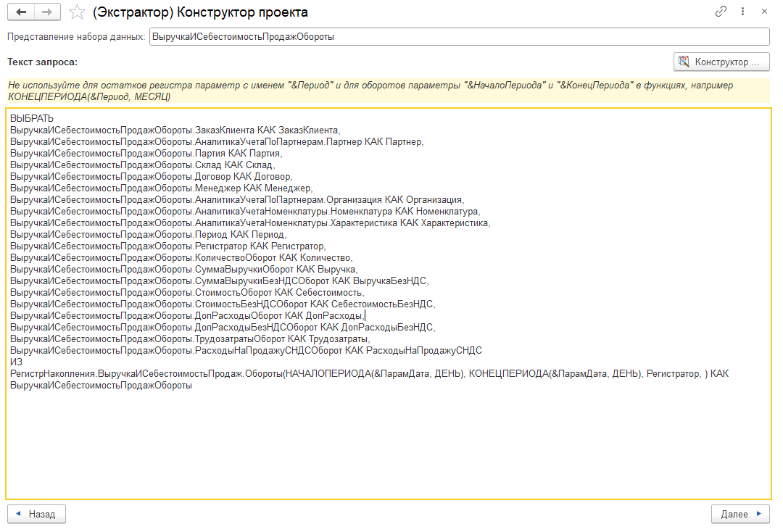Click the Назад button
The height and width of the screenshot is (532, 783).
coord(36,514)
